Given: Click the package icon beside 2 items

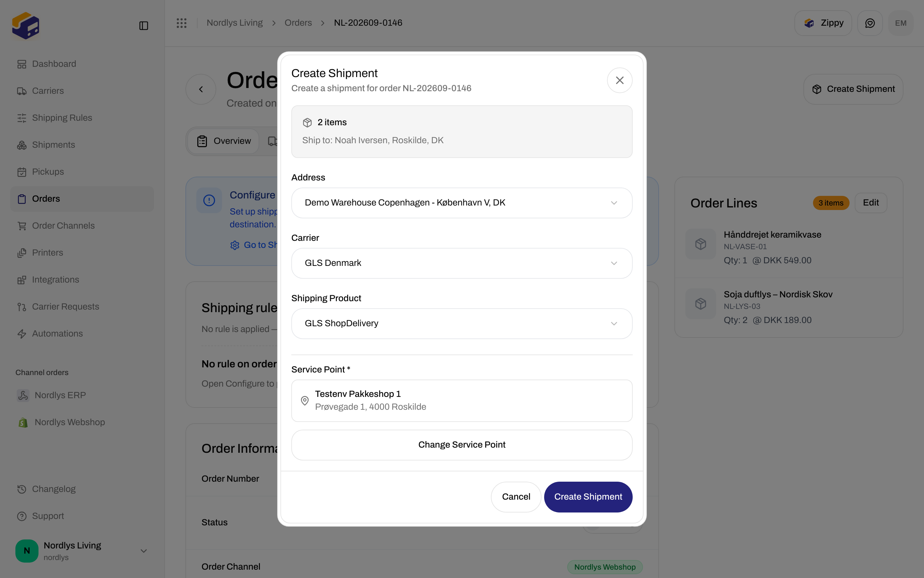Looking at the screenshot, I should point(307,122).
